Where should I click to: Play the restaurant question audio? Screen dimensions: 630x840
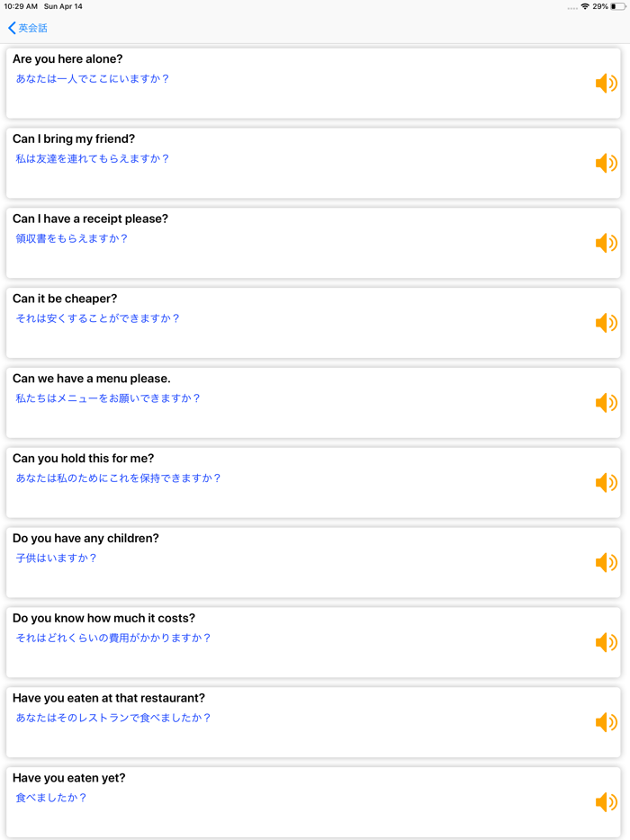606,722
